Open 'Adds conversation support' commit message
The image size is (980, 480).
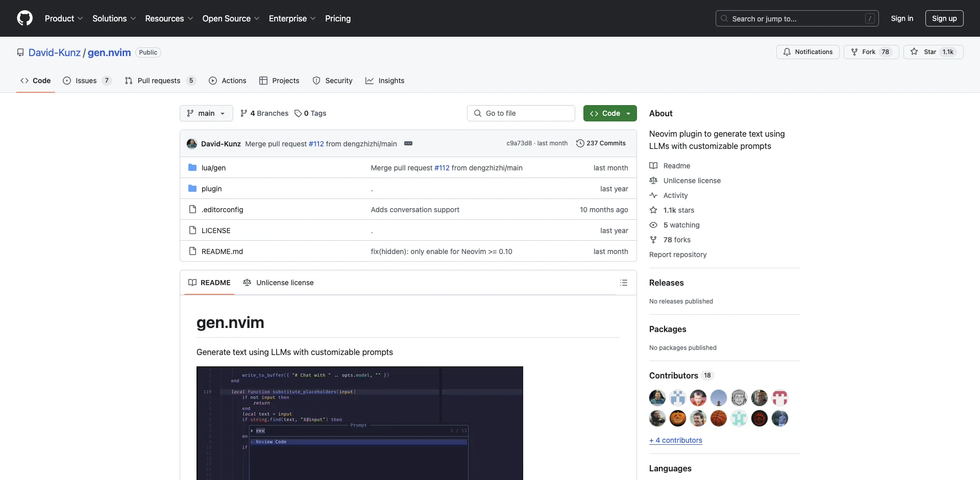point(415,210)
